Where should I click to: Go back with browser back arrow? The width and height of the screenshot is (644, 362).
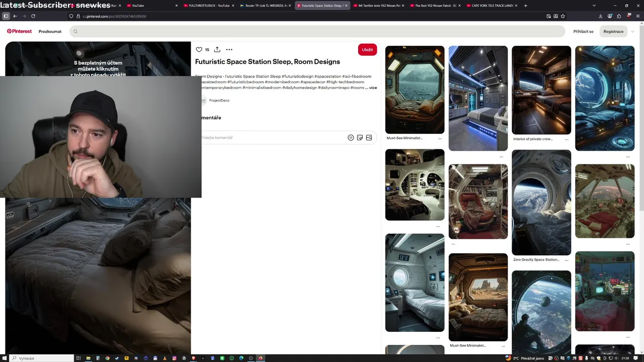pos(15,16)
